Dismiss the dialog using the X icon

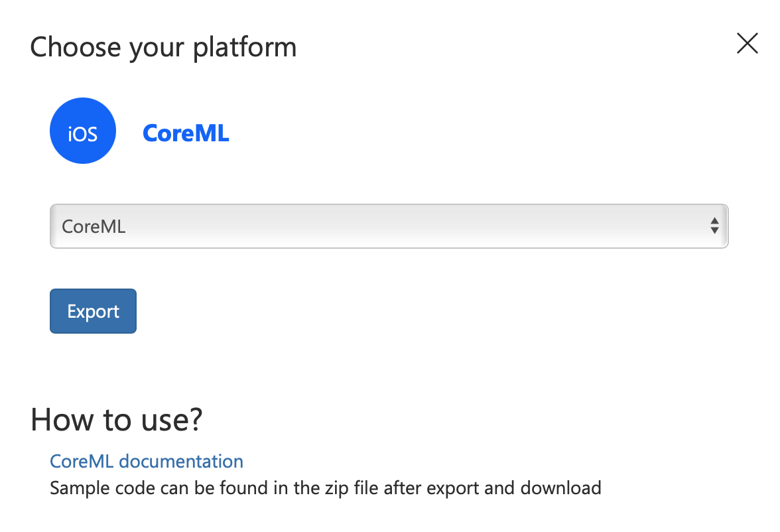coord(747,43)
